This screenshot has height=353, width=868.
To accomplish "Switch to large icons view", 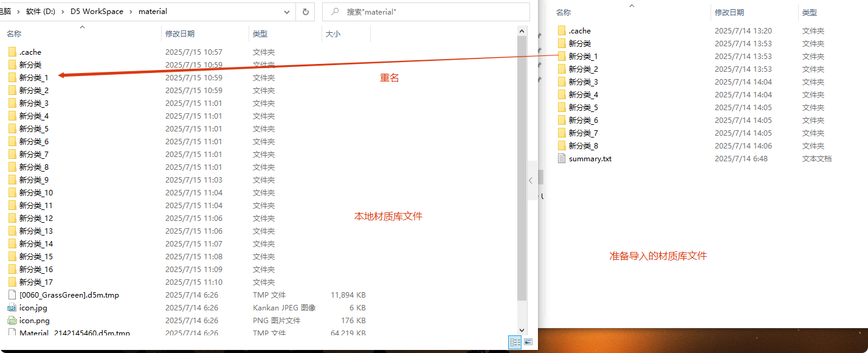I will coord(528,342).
